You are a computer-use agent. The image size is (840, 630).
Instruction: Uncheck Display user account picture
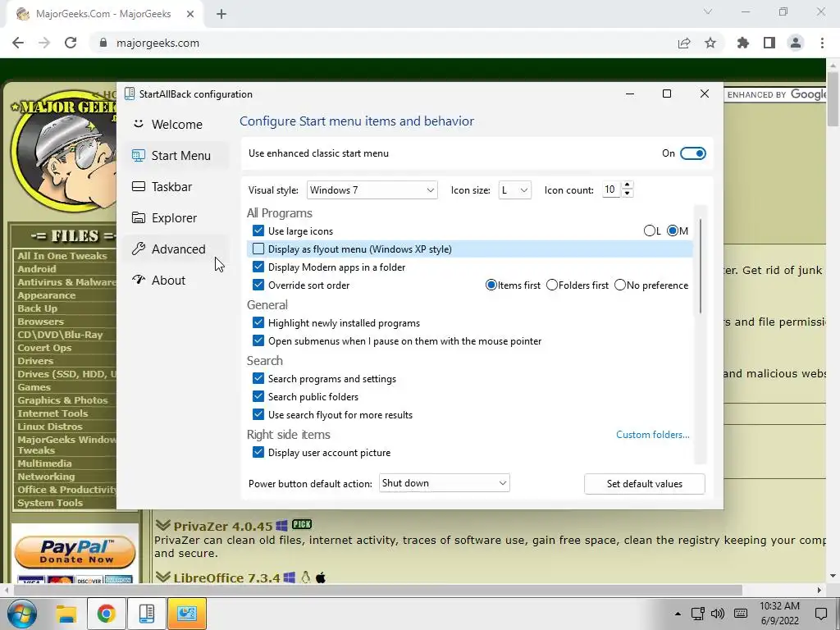coord(258,453)
